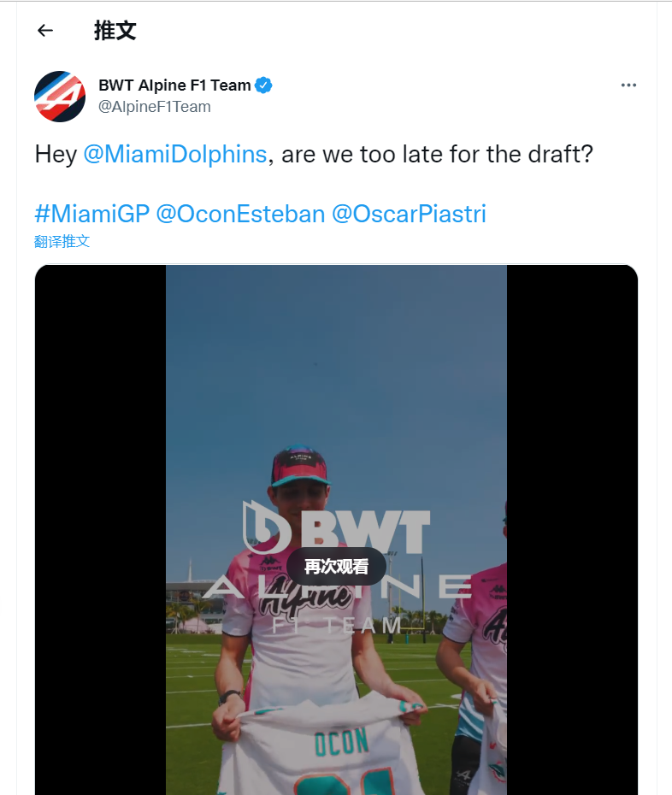The image size is (672, 795).
Task: Click the blue verified badge icon
Action: point(264,85)
